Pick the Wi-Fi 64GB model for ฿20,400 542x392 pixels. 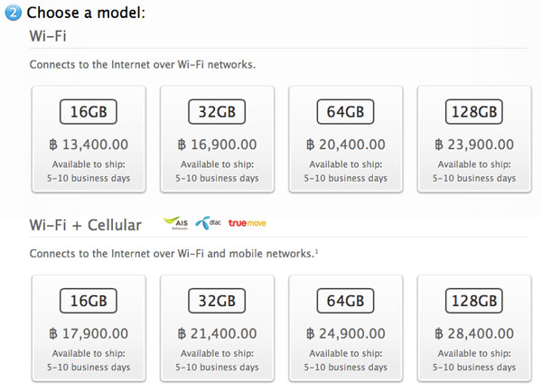[x=346, y=139]
